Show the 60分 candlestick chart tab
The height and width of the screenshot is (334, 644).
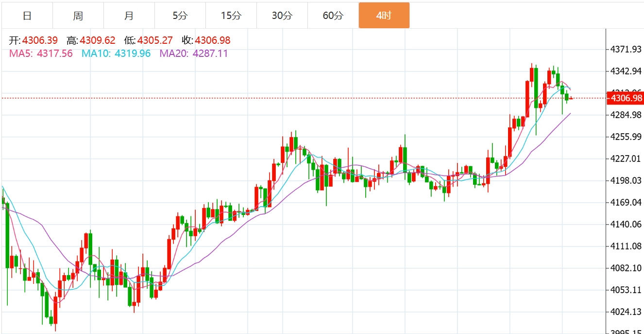click(333, 16)
